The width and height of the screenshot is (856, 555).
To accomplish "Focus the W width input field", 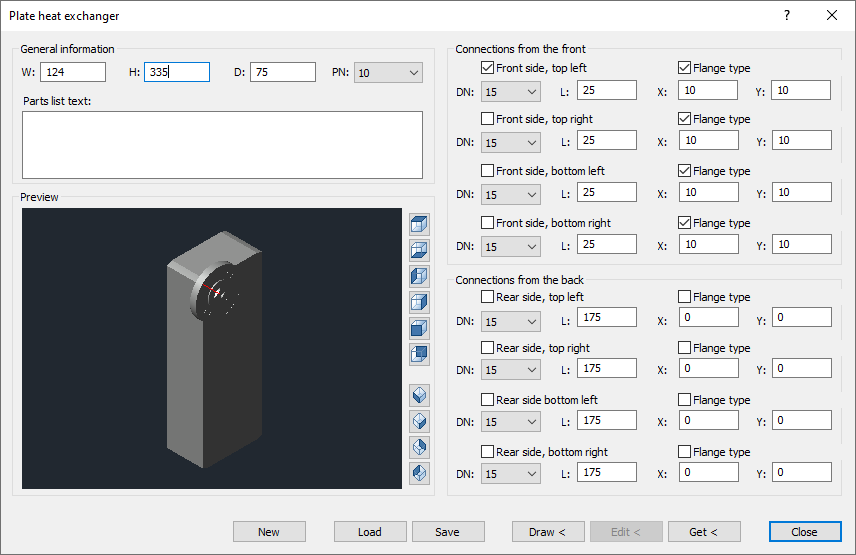I will (x=73, y=72).
